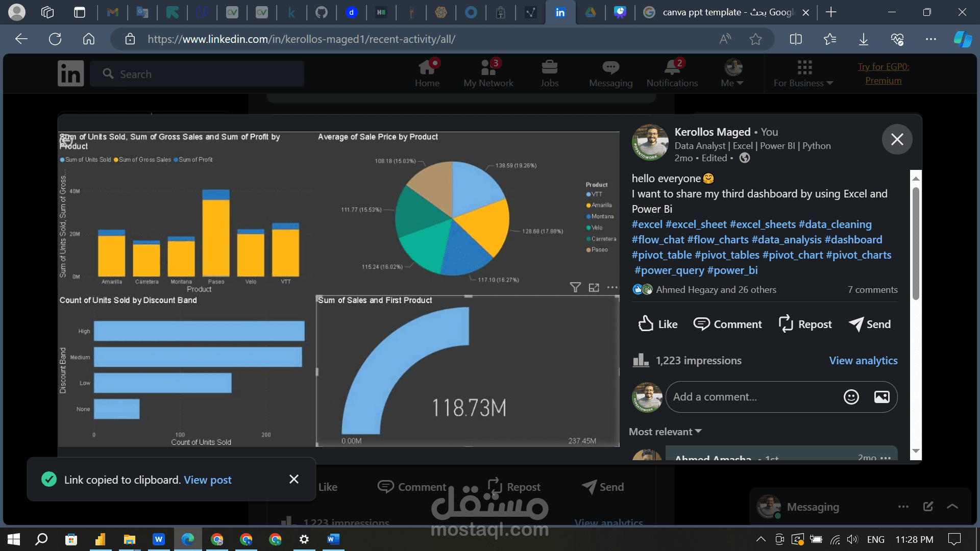Viewport: 980px width, 551px height.
Task: Add this page to favorites
Action: coord(755,39)
